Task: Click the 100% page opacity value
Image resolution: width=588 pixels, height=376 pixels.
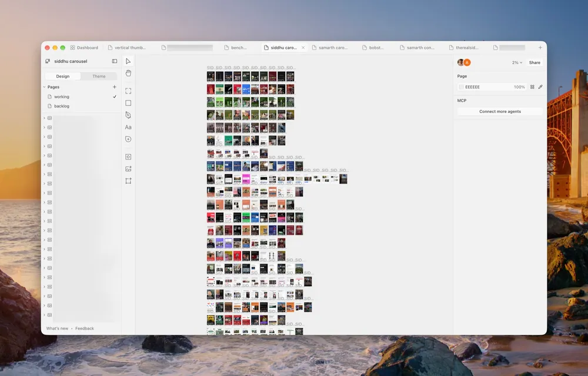Action: tap(519, 86)
